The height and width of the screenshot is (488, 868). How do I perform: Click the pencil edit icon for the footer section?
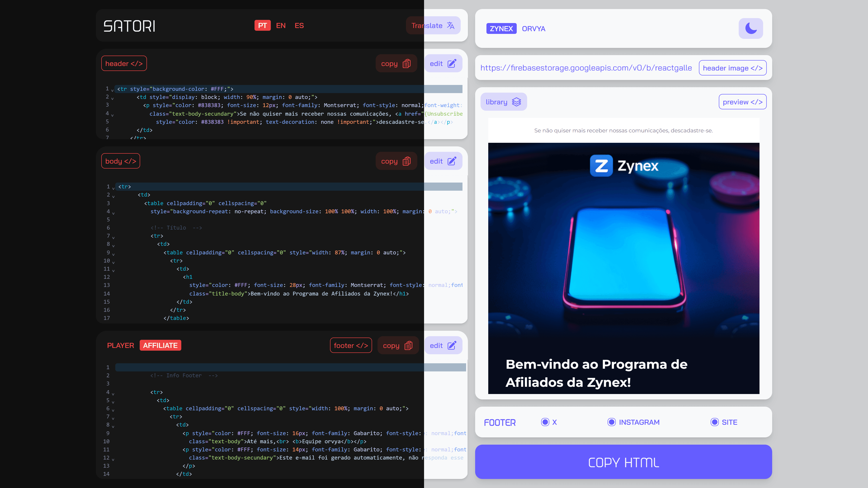click(452, 345)
